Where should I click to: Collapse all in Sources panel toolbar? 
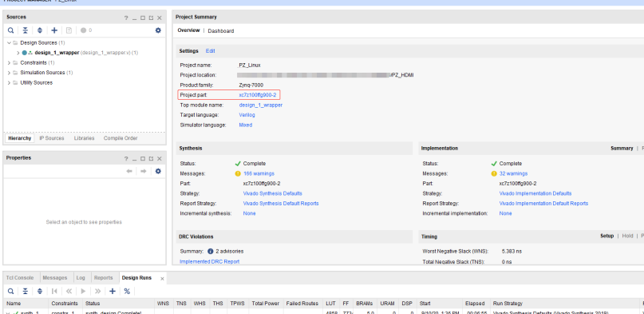[25, 30]
